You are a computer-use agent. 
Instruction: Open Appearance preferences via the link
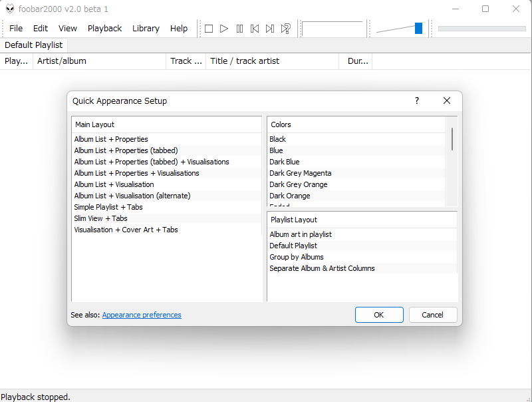[x=142, y=315]
